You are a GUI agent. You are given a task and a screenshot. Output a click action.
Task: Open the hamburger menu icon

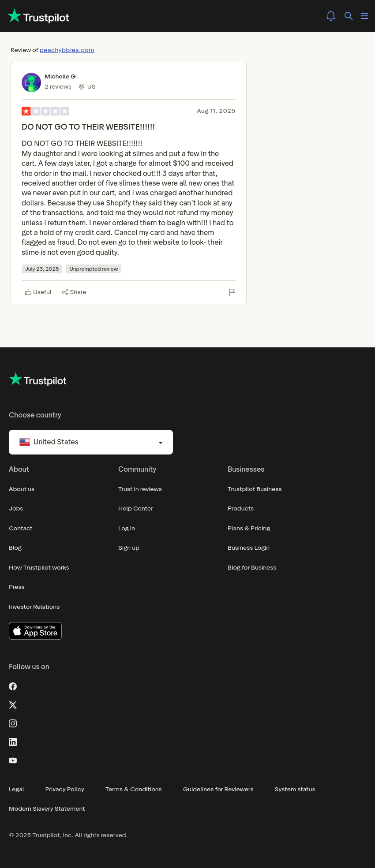click(364, 16)
